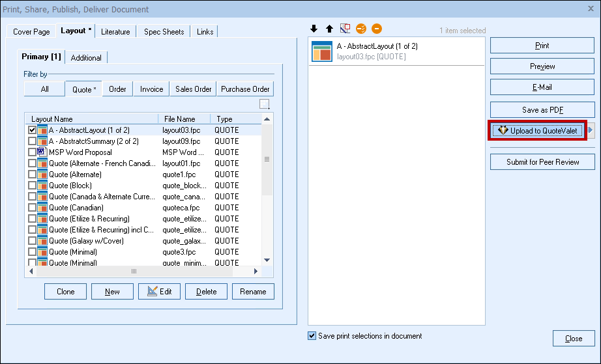This screenshot has height=364, width=601.
Task: Click the clear selections grid icon in toolbar
Action: (345, 29)
